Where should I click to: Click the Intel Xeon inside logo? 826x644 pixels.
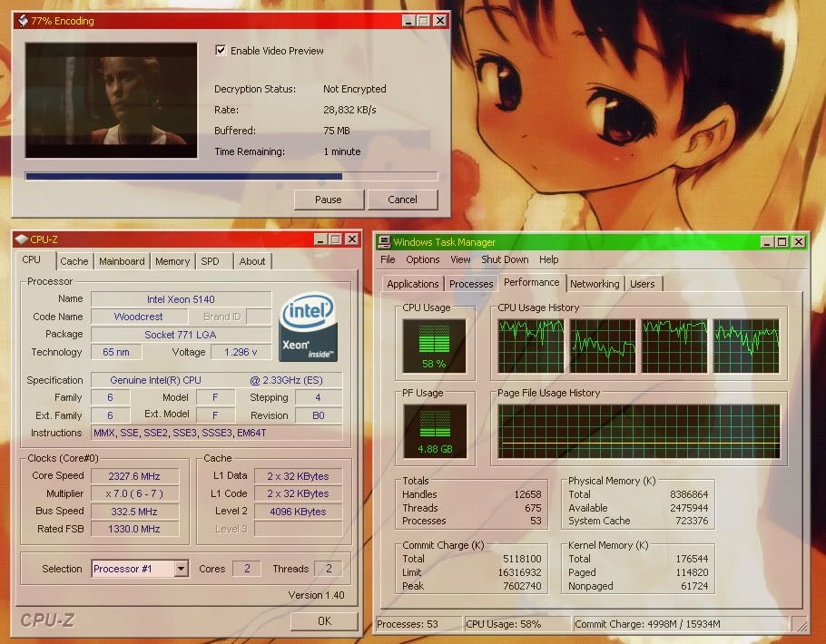point(309,328)
